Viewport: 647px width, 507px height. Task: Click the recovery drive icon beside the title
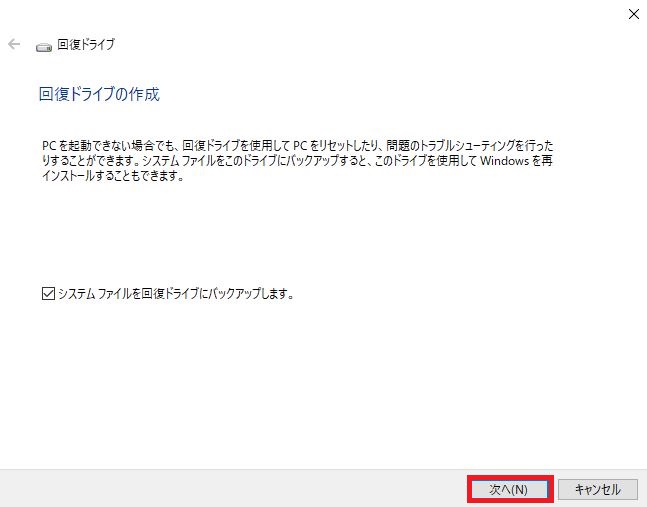44,48
